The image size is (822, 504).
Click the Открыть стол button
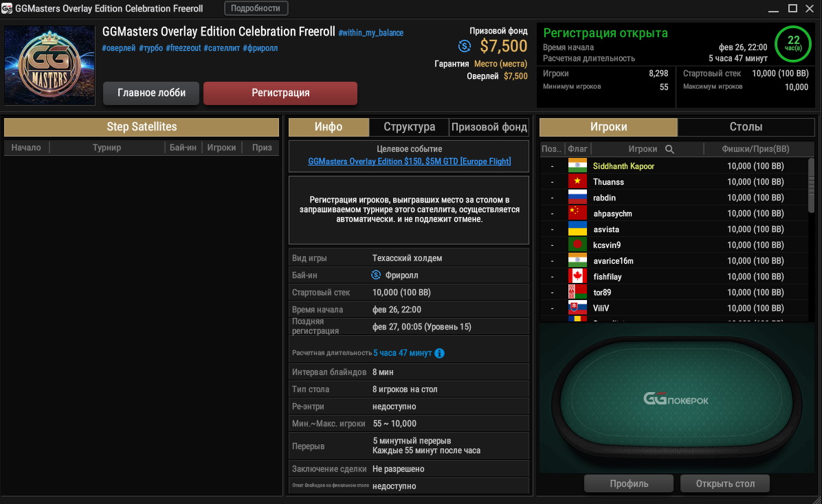point(725,483)
